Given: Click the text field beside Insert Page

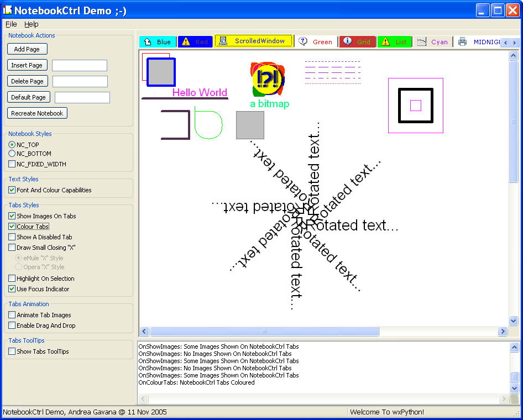Looking at the screenshot, I should click(80, 66).
